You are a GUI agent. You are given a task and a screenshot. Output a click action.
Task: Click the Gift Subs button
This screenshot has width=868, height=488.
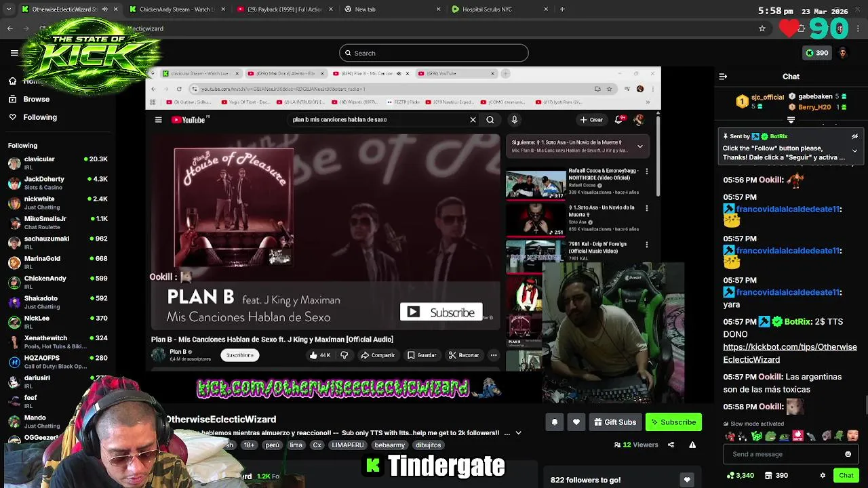point(615,422)
